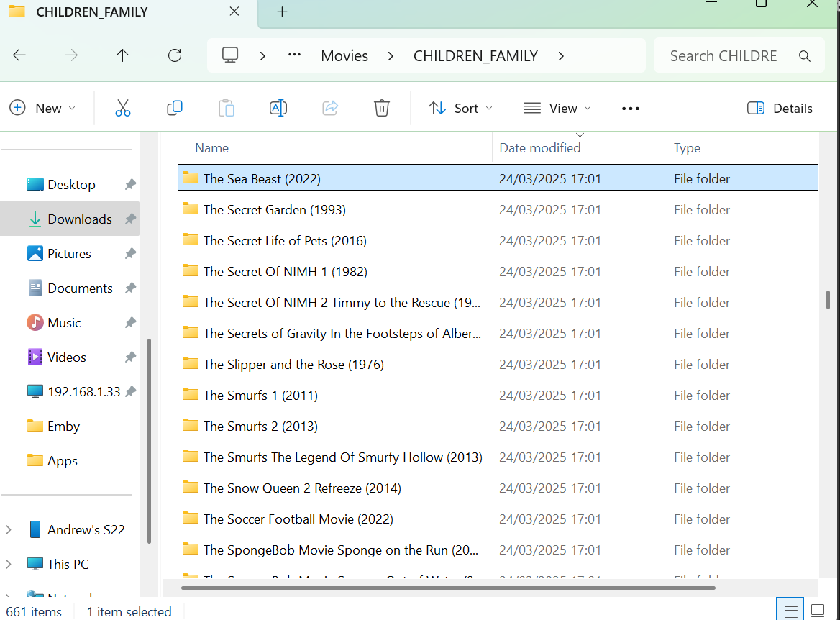Toggle the Details pane
Screen dimensions: 840x620
[x=780, y=109]
